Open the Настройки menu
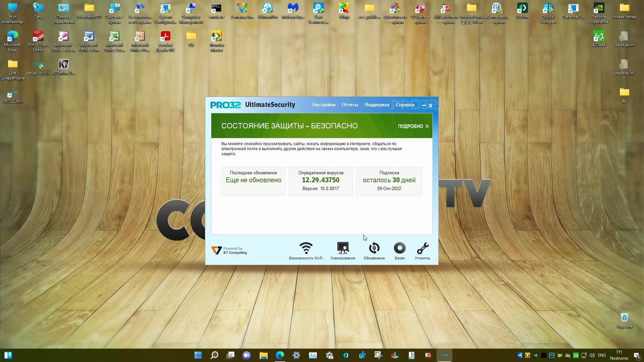 323,105
